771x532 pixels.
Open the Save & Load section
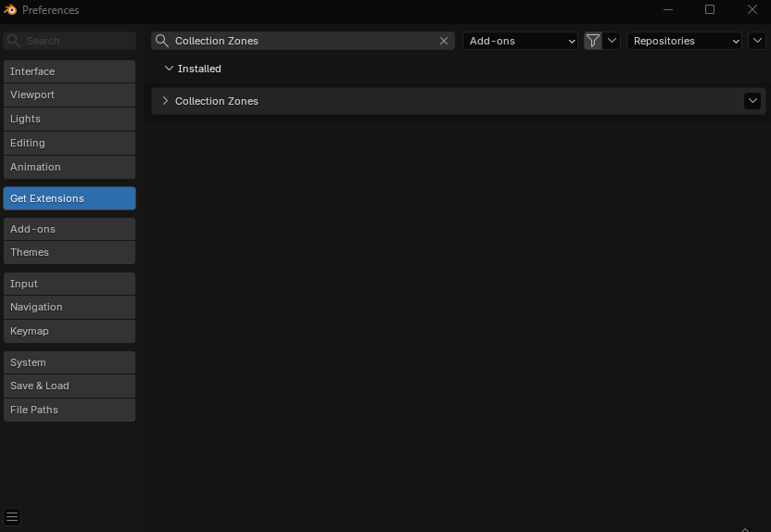click(70, 386)
